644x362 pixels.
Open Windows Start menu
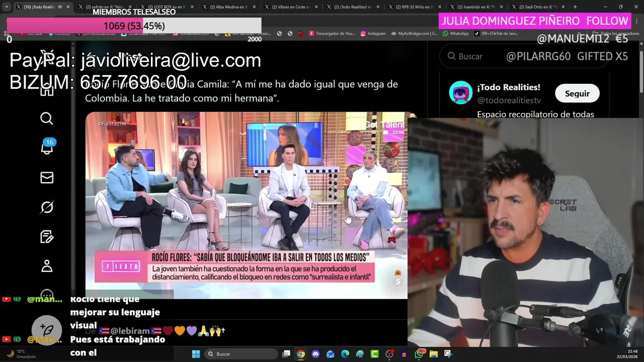tap(196, 354)
